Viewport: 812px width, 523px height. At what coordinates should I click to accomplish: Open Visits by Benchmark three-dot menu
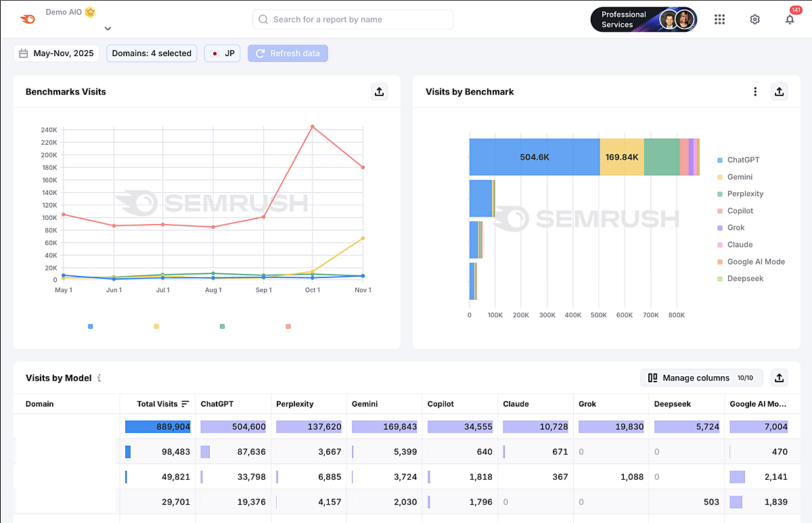[x=755, y=92]
